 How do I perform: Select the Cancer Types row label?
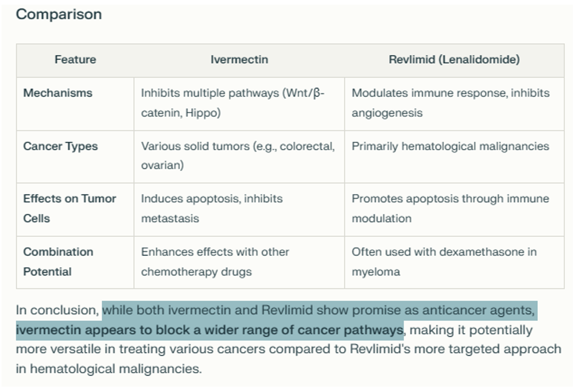click(60, 146)
